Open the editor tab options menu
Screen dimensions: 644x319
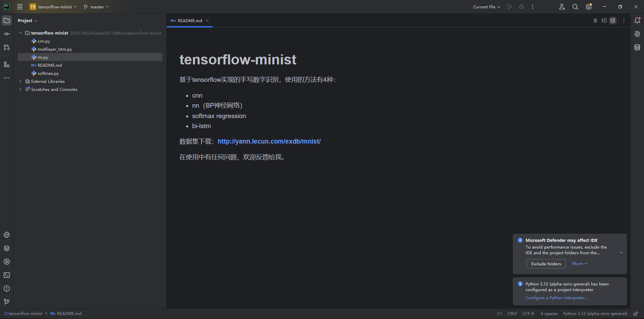624,20
